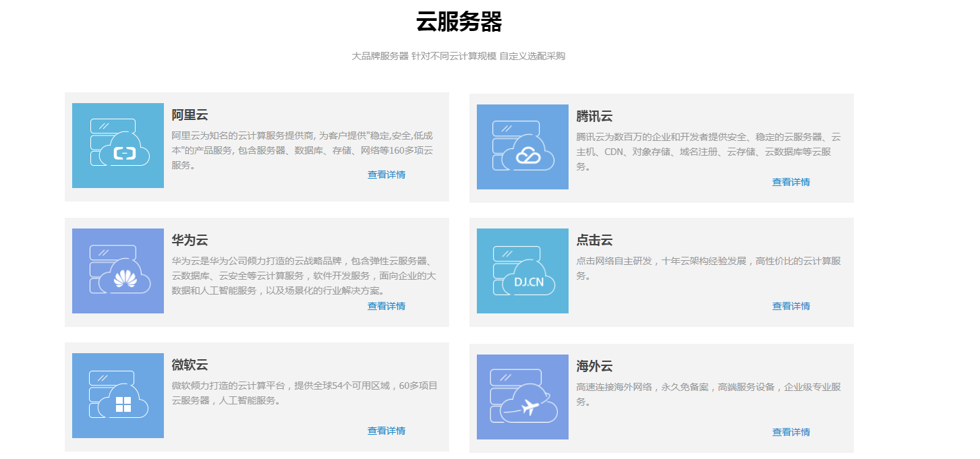
Task: Open 查看详情 link for 海外云
Action: coord(791,432)
